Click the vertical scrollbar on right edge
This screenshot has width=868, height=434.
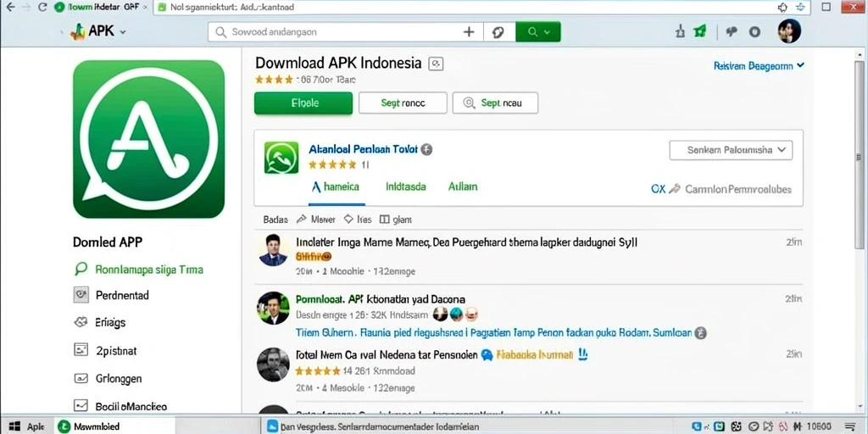point(859,155)
